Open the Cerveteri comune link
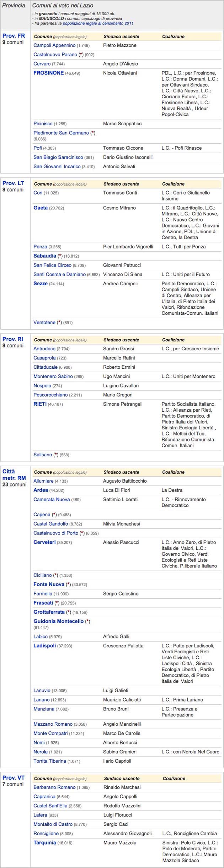224x868 pixels. [44, 542]
